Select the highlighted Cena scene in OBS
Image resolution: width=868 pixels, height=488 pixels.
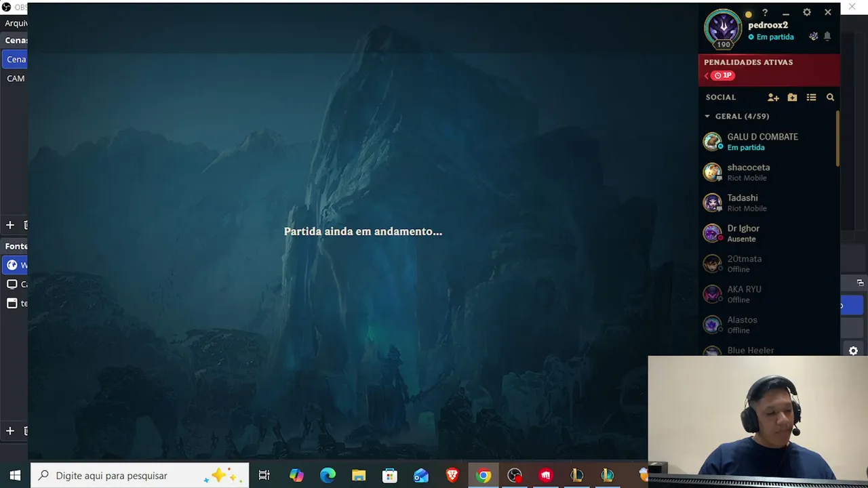(x=15, y=60)
